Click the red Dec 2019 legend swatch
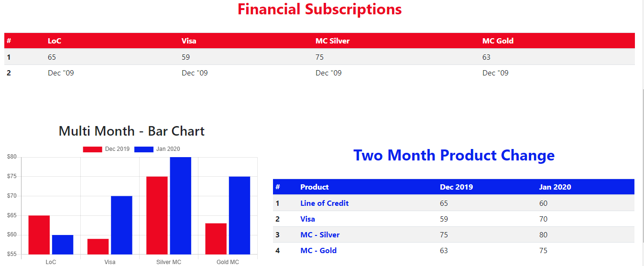The image size is (644, 266). (92, 149)
